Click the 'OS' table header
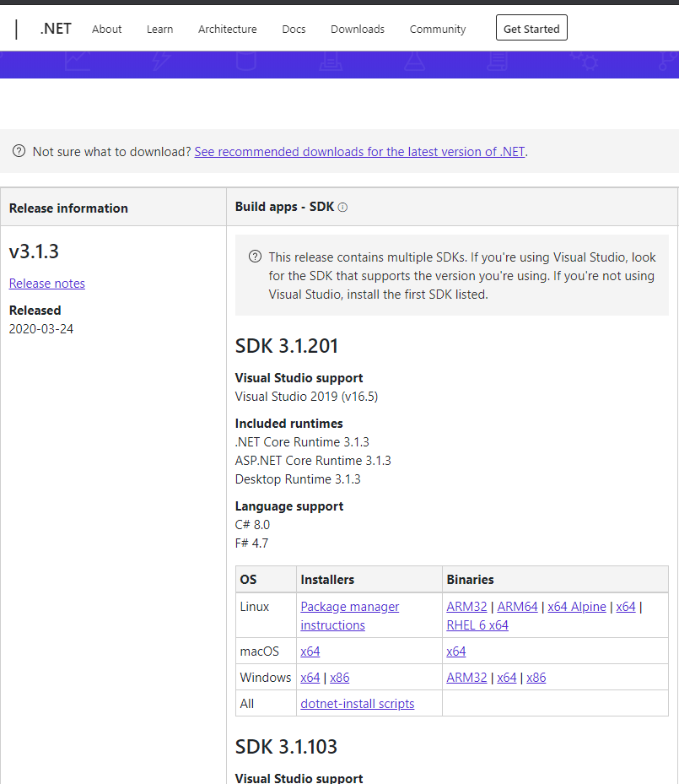 (248, 580)
